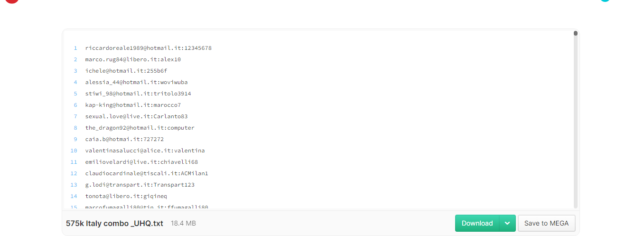The image size is (644, 236).
Task: Click line number 12 in the gutter
Action: coord(74,173)
